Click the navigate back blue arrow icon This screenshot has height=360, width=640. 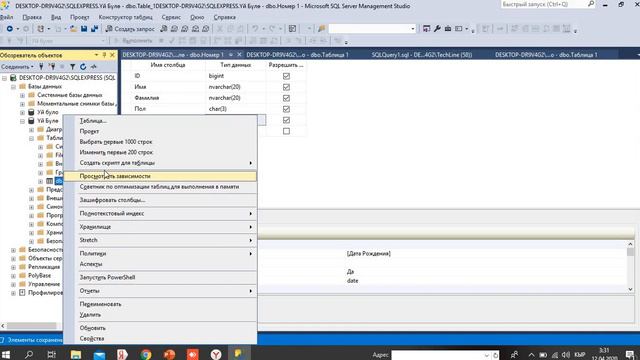point(9,29)
